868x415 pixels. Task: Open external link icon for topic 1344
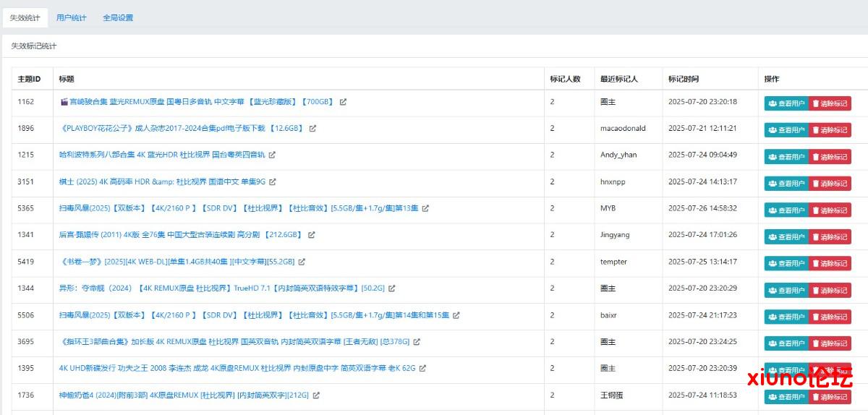click(x=391, y=288)
